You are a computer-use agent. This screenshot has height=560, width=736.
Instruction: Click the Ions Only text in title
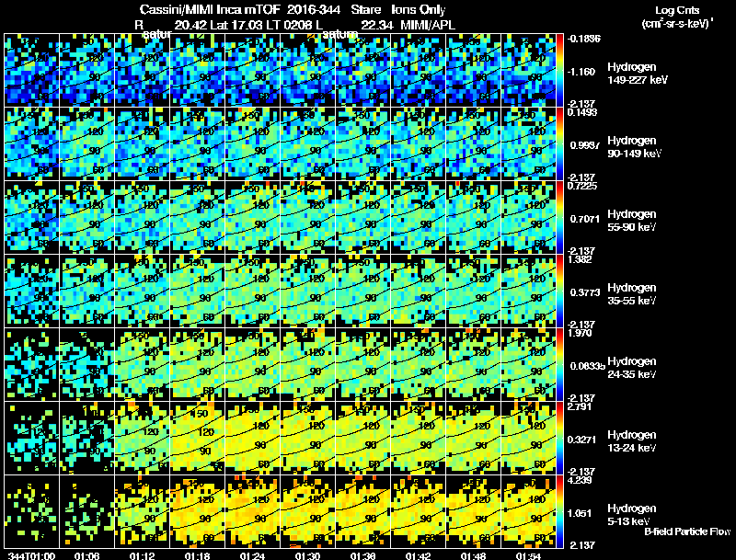419,10
